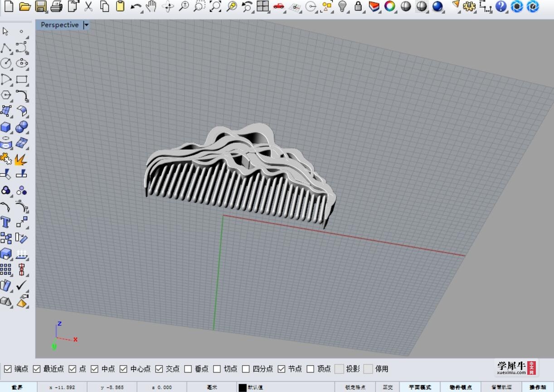Screen dimensions: 554x392
Task: Click the checkmark check objects icon
Action: coord(21,286)
